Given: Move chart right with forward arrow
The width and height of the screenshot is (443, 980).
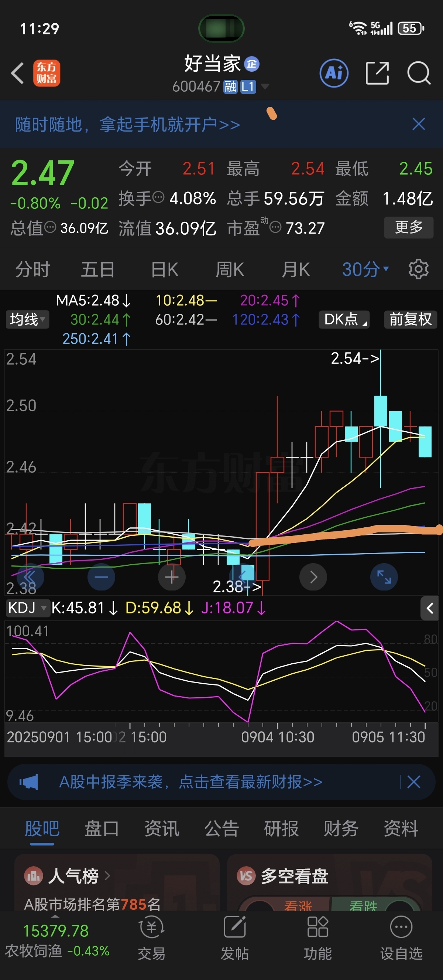Looking at the screenshot, I should click(x=313, y=577).
